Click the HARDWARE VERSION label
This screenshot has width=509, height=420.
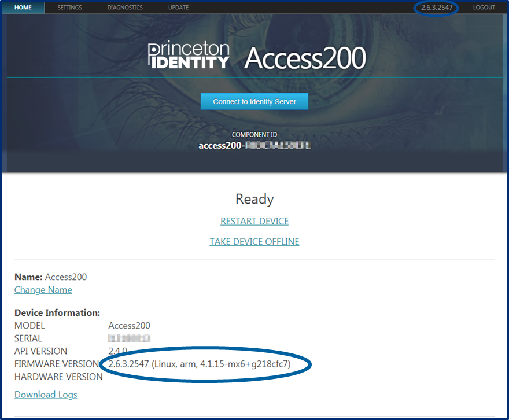pos(58,377)
